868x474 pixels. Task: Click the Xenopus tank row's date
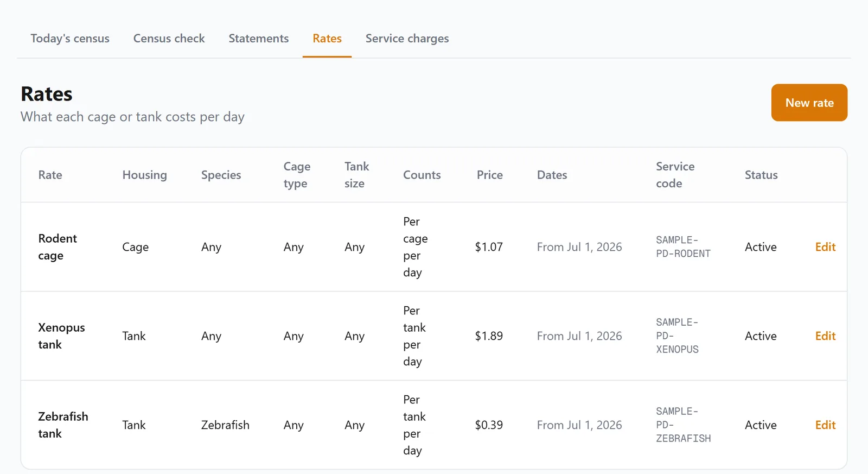579,336
